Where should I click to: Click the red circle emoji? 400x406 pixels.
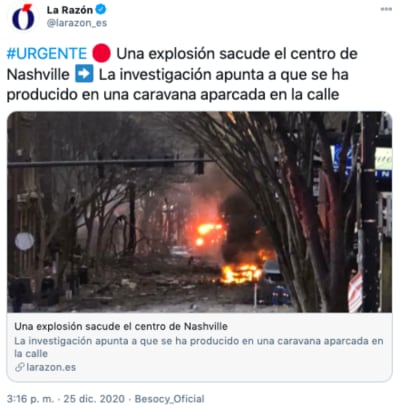[101, 54]
